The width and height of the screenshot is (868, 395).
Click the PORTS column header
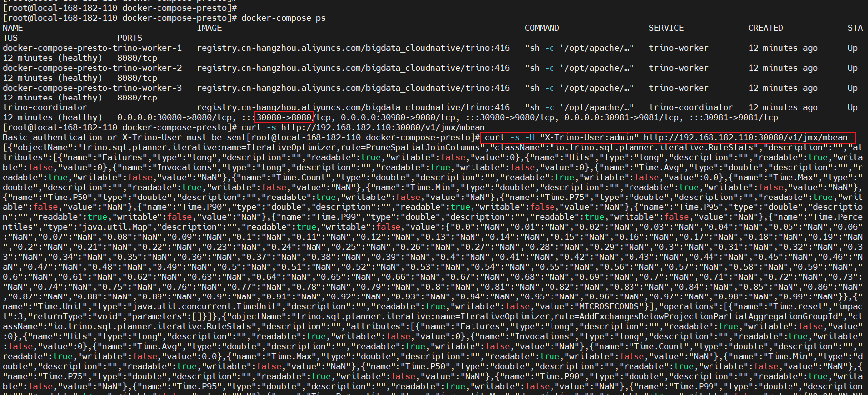coord(130,38)
